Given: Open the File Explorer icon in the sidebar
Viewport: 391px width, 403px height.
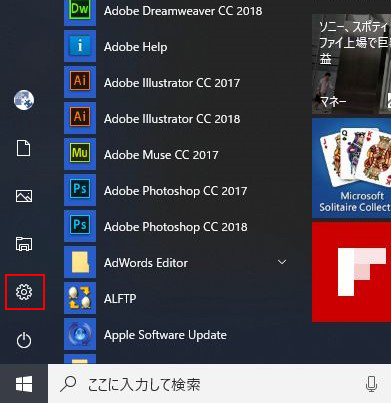Looking at the screenshot, I should 24,244.
